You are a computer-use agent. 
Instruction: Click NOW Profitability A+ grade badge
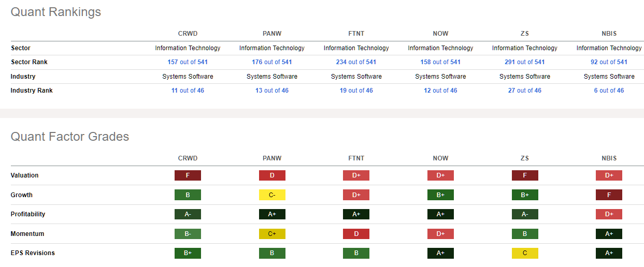pos(440,214)
